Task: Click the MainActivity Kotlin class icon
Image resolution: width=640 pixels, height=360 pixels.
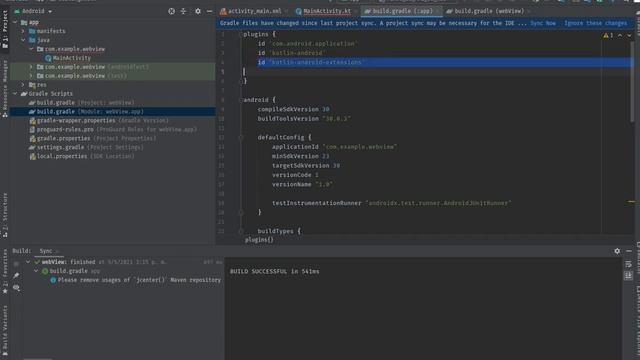Action: pyautogui.click(x=48, y=58)
